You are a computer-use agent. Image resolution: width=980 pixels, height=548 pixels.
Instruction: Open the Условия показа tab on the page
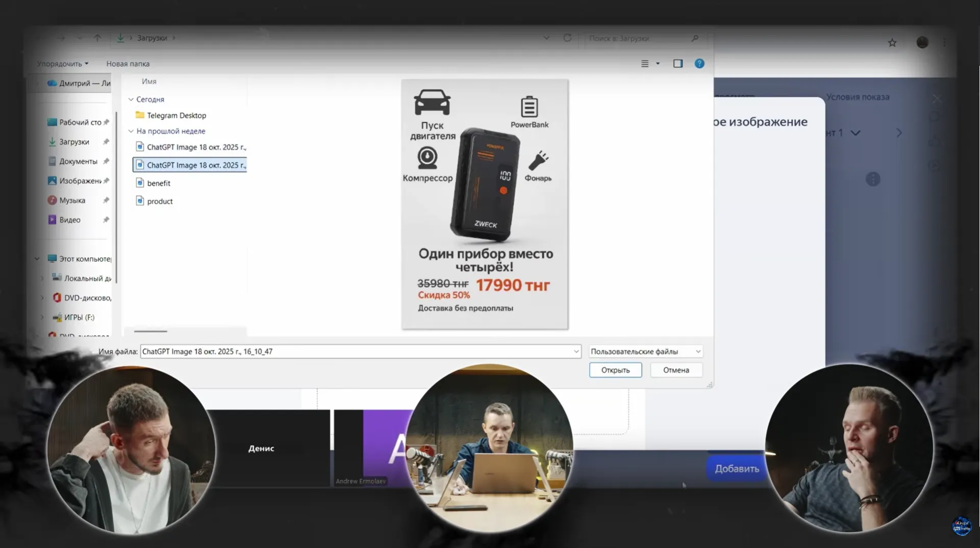858,97
